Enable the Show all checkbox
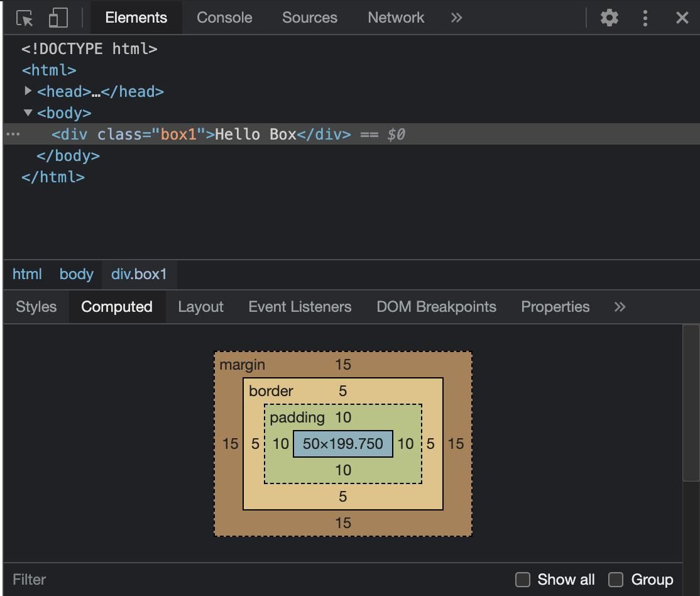Screen dimensions: 700x596 (x=522, y=579)
